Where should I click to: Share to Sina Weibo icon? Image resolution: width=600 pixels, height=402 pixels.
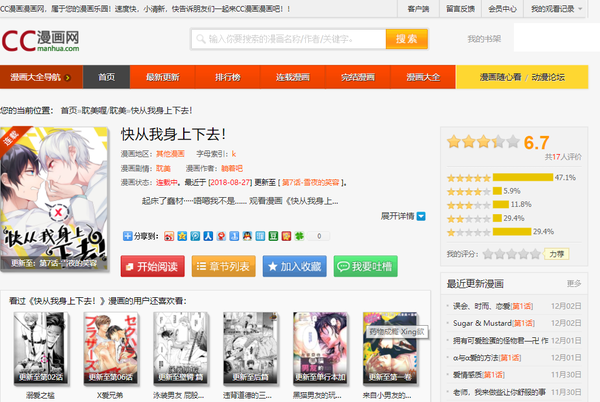coord(169,236)
